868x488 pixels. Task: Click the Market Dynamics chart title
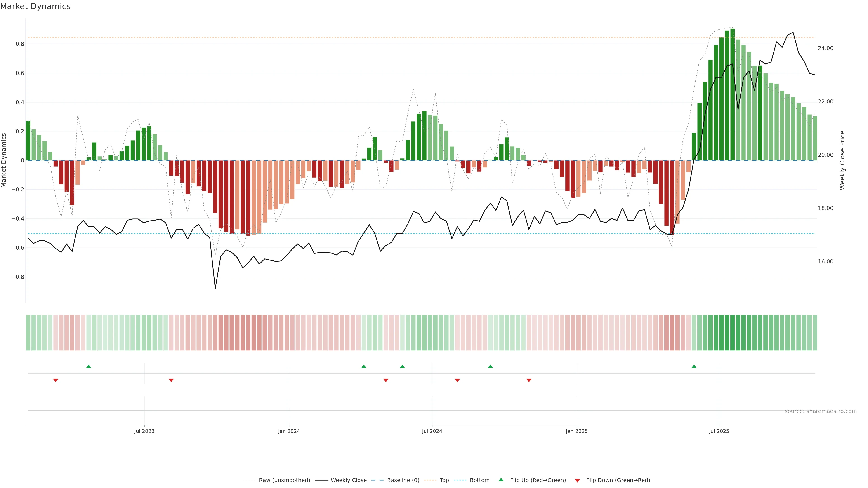(x=35, y=6)
